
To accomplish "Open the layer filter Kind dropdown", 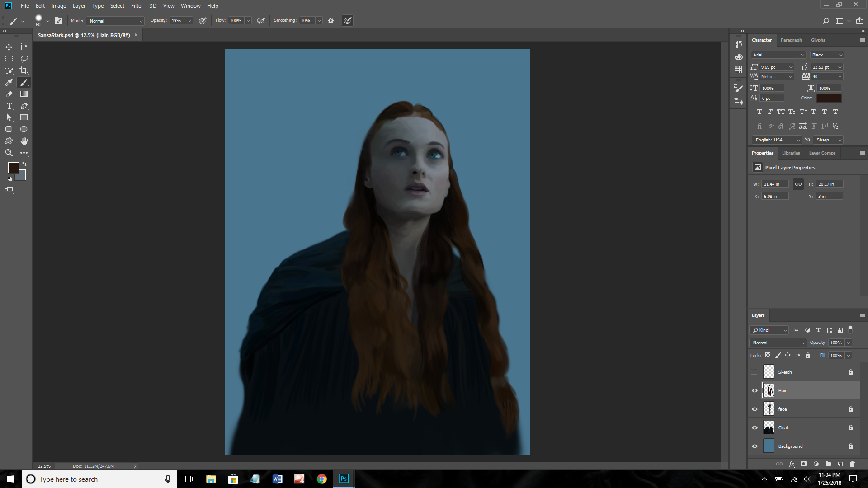I will pyautogui.click(x=769, y=330).
